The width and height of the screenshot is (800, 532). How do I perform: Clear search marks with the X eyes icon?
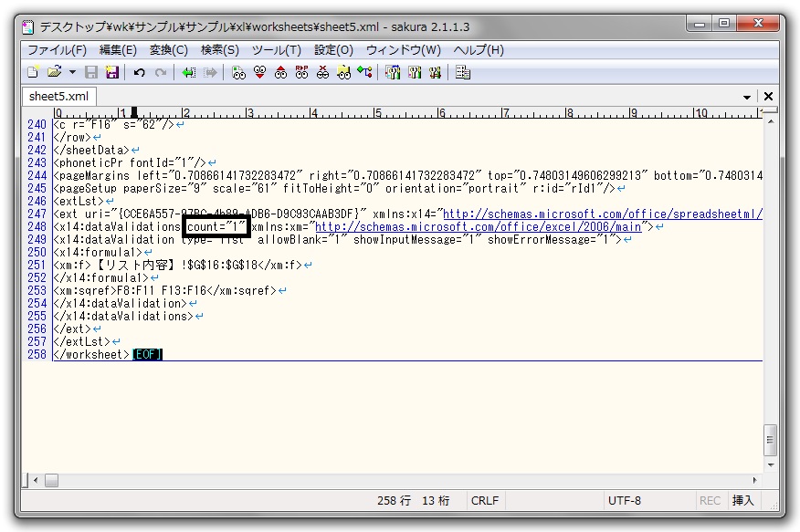[322, 72]
